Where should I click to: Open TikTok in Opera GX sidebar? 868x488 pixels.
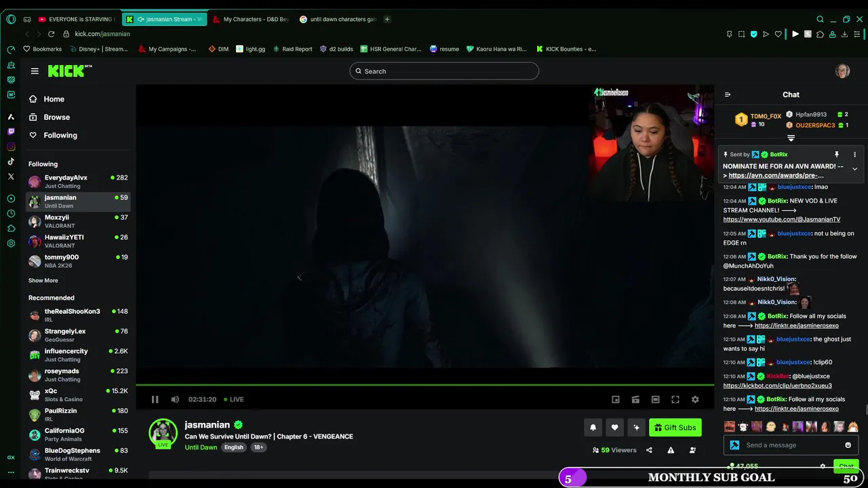pos(11,161)
